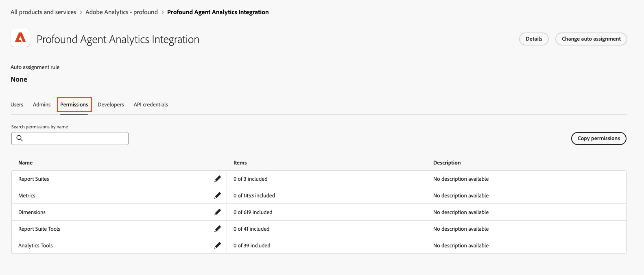The width and height of the screenshot is (644, 275).
Task: Focus the Search permissions by name field
Action: (70, 139)
